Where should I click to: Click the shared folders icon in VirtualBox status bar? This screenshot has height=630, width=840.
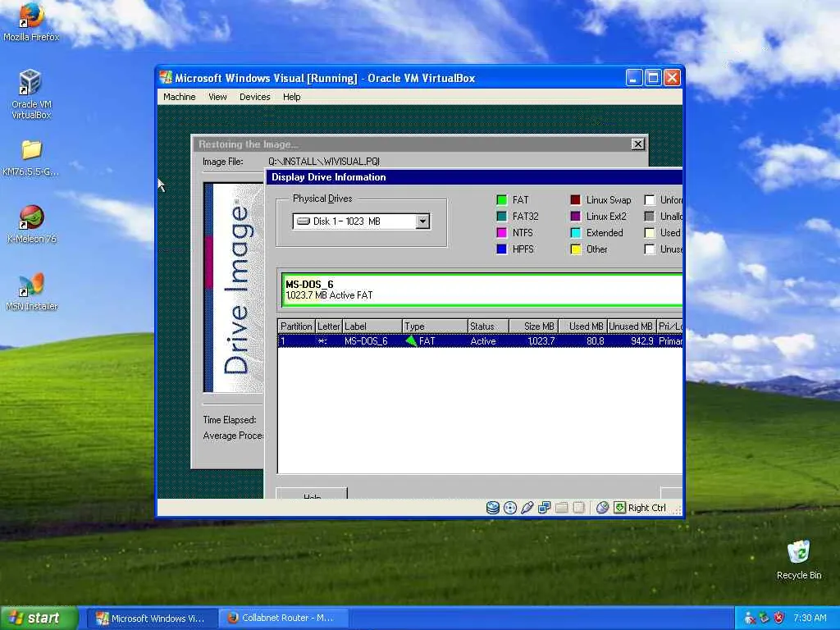click(x=561, y=507)
